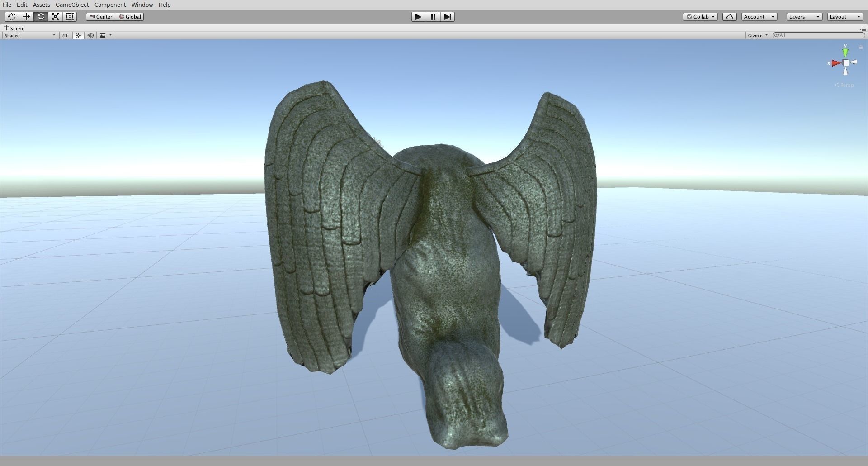Expand the scene effects dropdown arrow
The image size is (868, 466).
[x=110, y=35]
